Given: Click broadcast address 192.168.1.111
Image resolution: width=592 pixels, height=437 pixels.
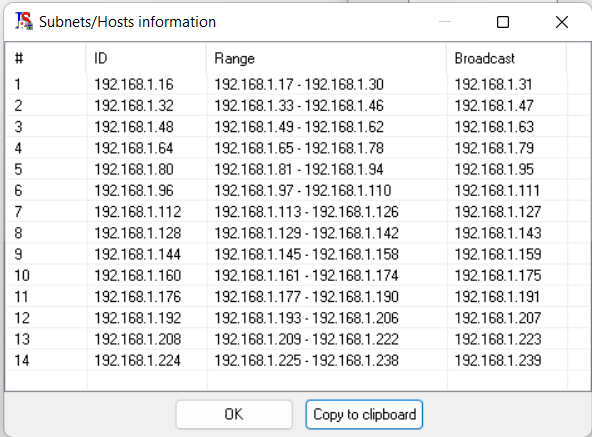Looking at the screenshot, I should (497, 190).
